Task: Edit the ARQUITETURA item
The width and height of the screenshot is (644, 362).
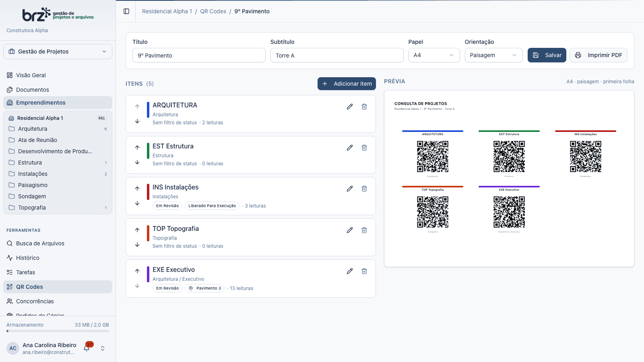Action: [x=350, y=107]
